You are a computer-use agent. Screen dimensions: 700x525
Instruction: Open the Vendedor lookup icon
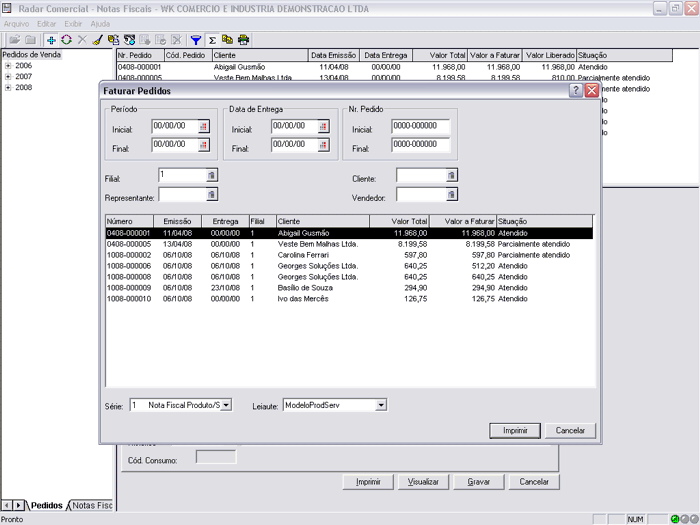(x=451, y=195)
